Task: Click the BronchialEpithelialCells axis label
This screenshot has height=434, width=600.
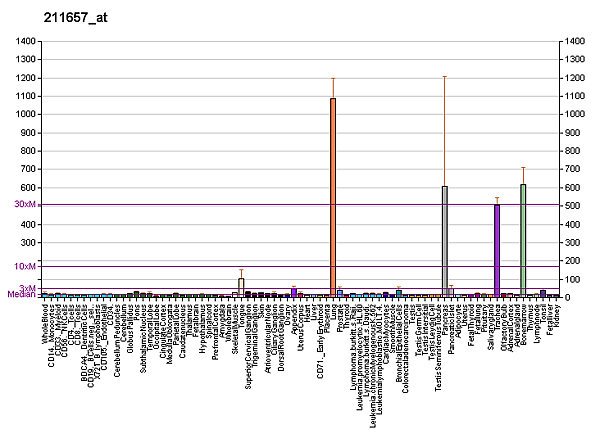Action: [x=398, y=347]
